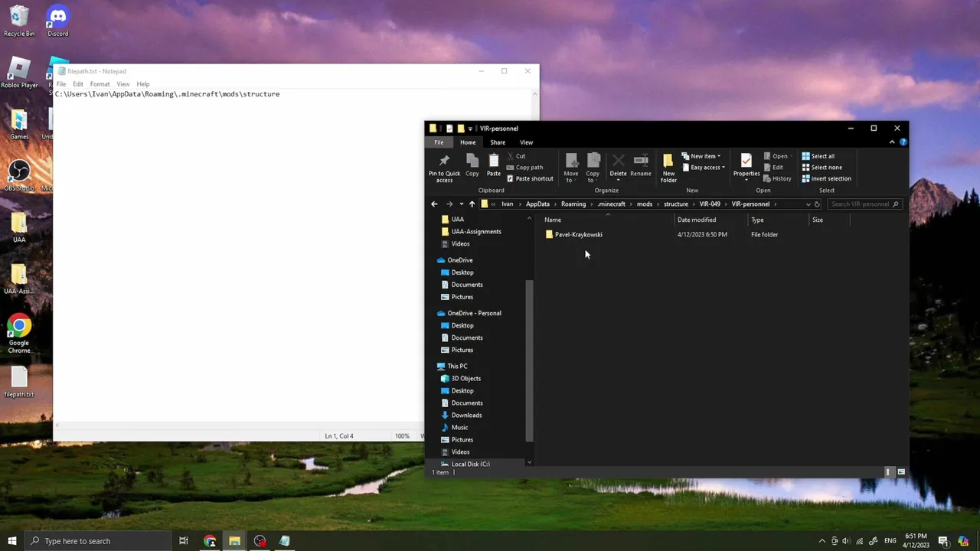Switch to the Share ribbon tab
980x551 pixels.
point(498,142)
